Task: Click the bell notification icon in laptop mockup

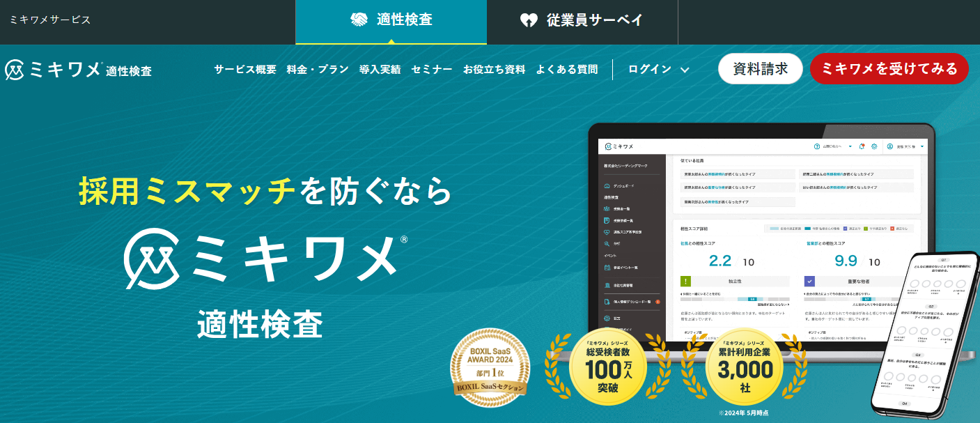Action: [862, 146]
